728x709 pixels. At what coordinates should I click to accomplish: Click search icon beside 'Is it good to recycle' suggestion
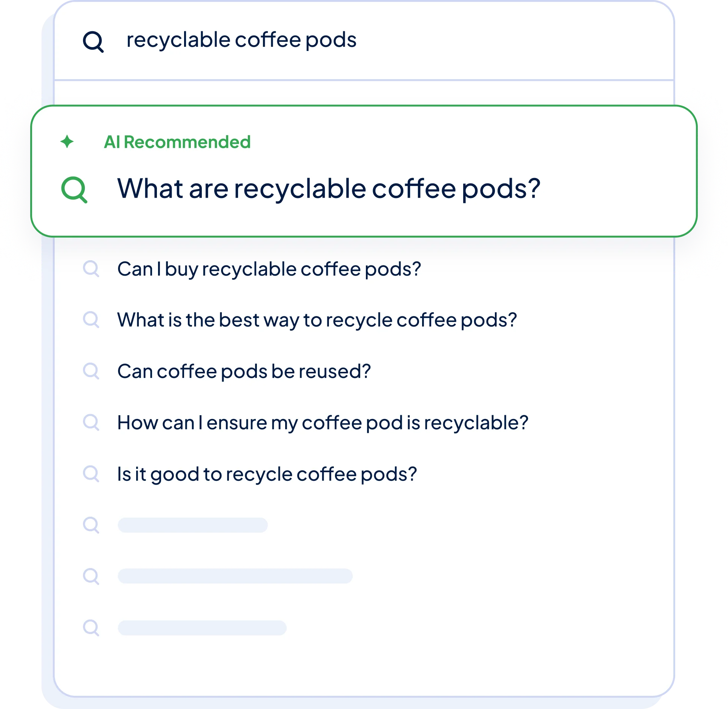[x=91, y=474]
